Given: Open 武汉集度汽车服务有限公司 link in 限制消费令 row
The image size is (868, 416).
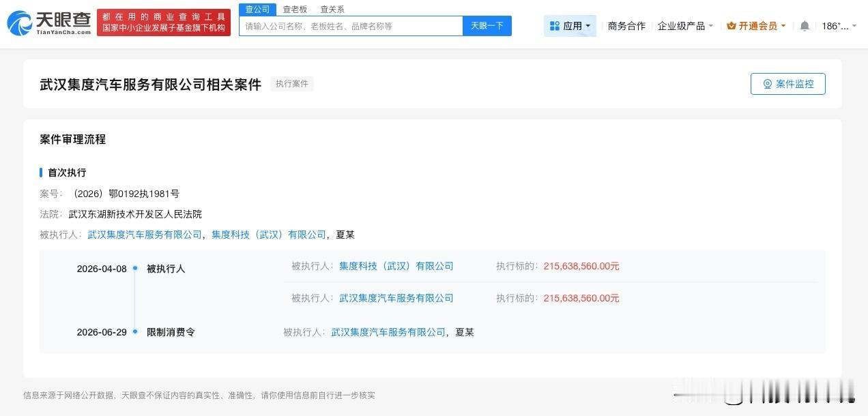Looking at the screenshot, I should tap(388, 332).
